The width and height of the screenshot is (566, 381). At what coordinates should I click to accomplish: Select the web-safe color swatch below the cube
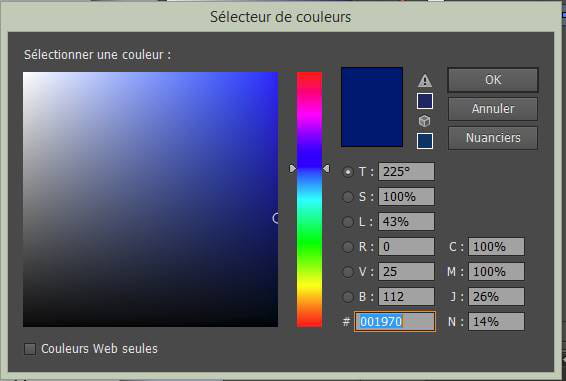click(425, 141)
